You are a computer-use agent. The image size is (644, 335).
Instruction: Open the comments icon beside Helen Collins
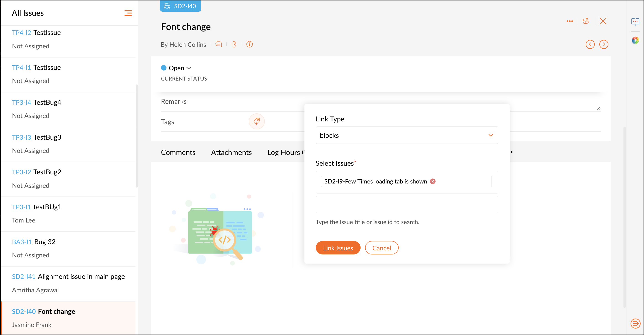tap(219, 44)
